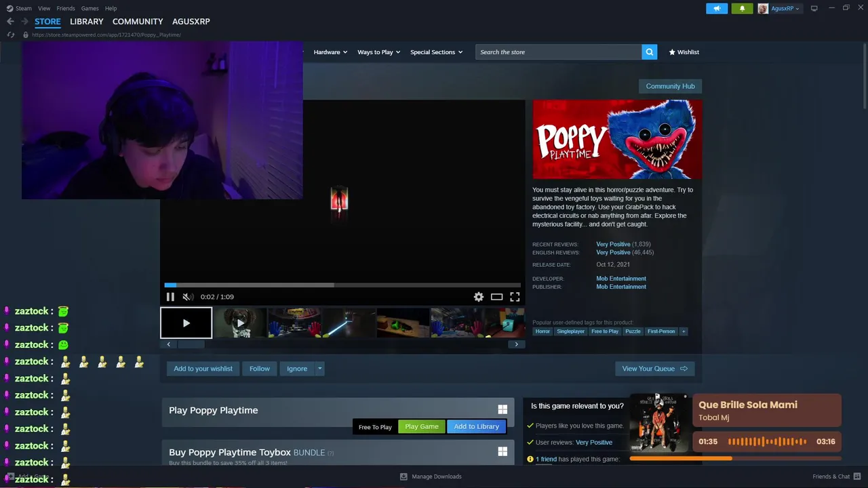Select the first trailer thumbnail
Viewport: 868px width, 488px height.
point(186,323)
